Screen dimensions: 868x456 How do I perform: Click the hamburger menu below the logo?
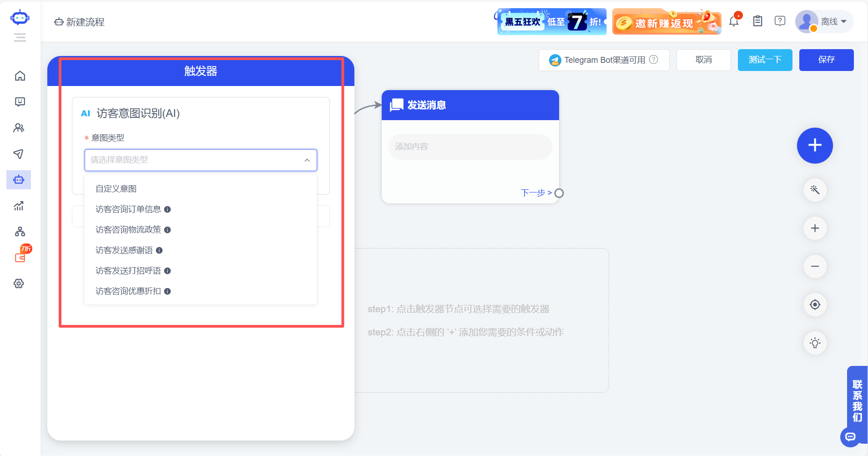pos(20,38)
